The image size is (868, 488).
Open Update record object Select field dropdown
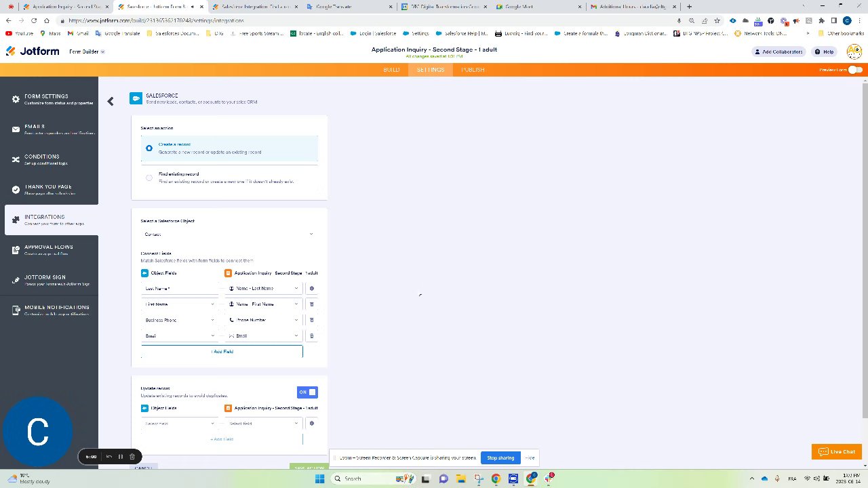click(180, 424)
